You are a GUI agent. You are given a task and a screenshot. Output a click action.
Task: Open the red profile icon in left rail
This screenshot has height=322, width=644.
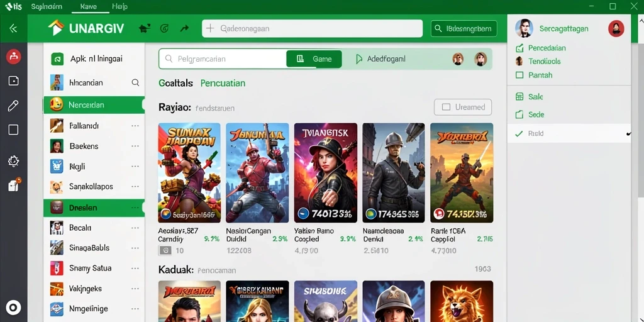14,56
